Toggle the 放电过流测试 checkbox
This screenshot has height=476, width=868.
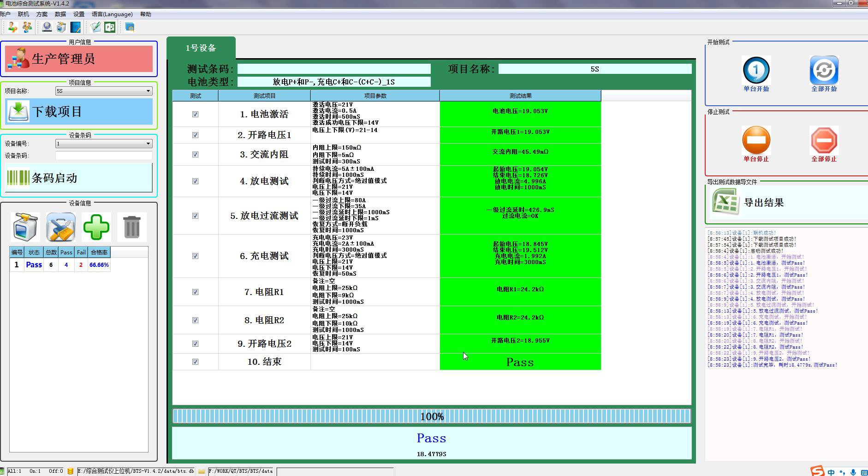coord(195,216)
